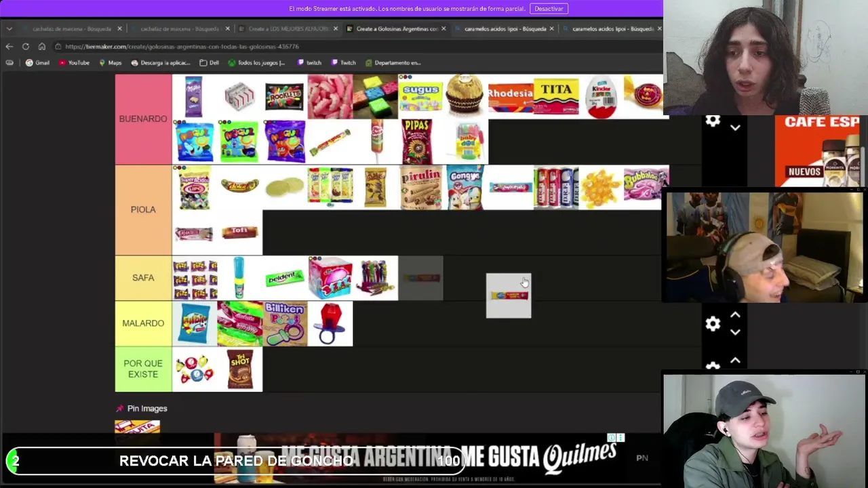Select the Ferrero Rocher image

point(465,96)
